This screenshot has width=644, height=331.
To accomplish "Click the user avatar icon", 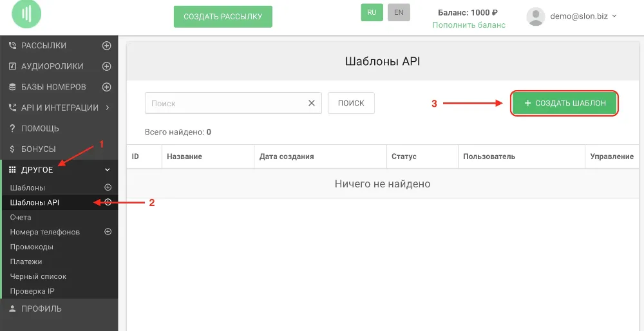I will [x=536, y=17].
